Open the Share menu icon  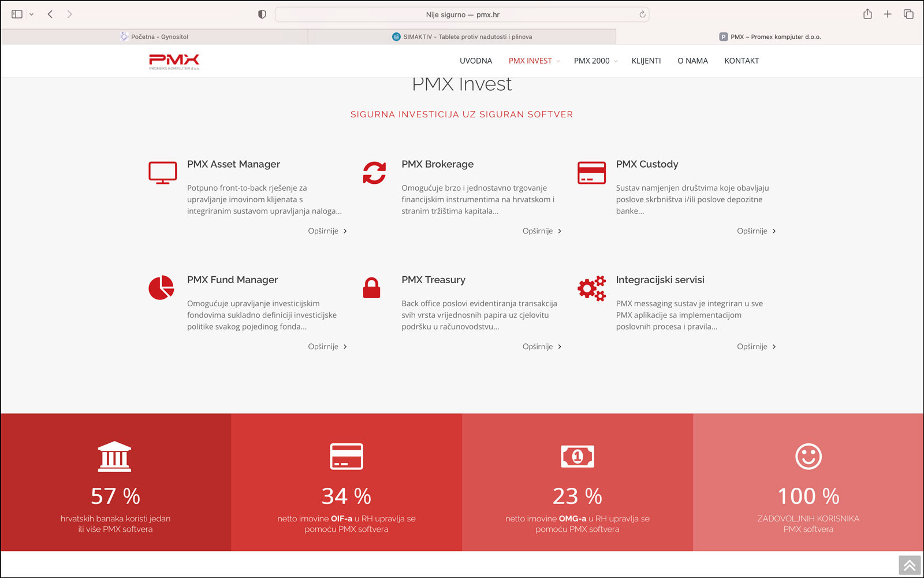(867, 14)
